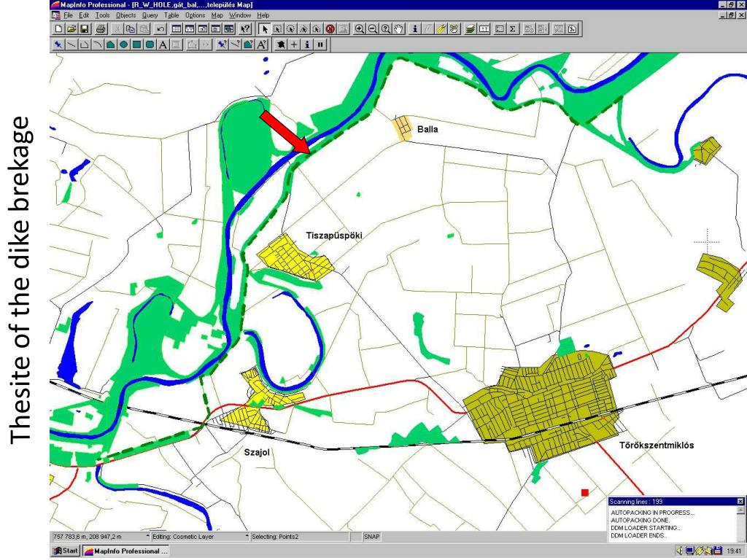Undo with the curved arrow icon
The image size is (747, 560).
point(160,29)
